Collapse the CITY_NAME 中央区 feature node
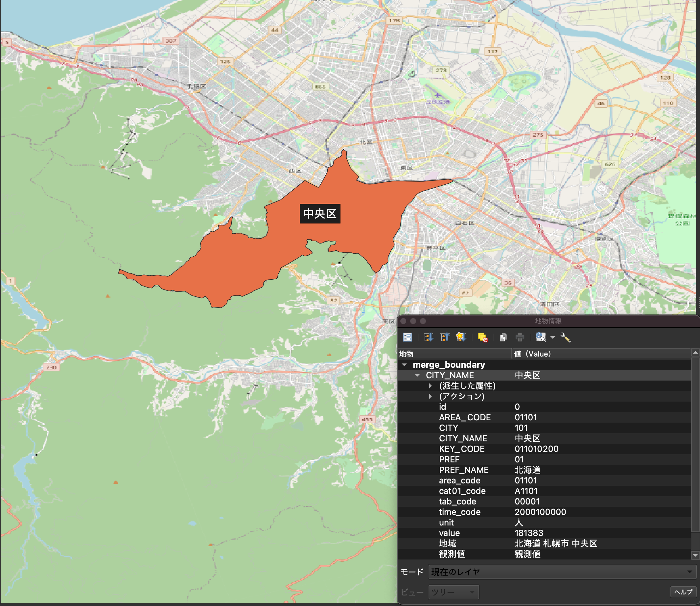The image size is (700, 606). click(x=417, y=375)
